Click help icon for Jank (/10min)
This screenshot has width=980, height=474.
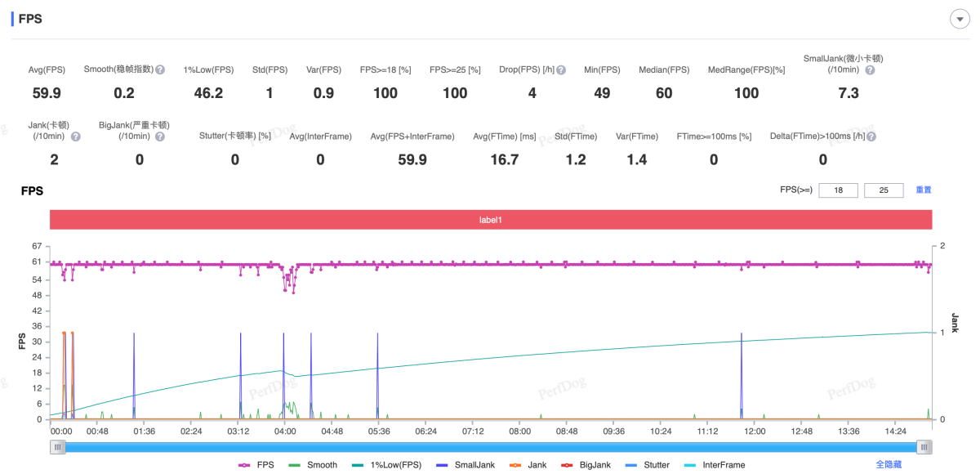[75, 136]
